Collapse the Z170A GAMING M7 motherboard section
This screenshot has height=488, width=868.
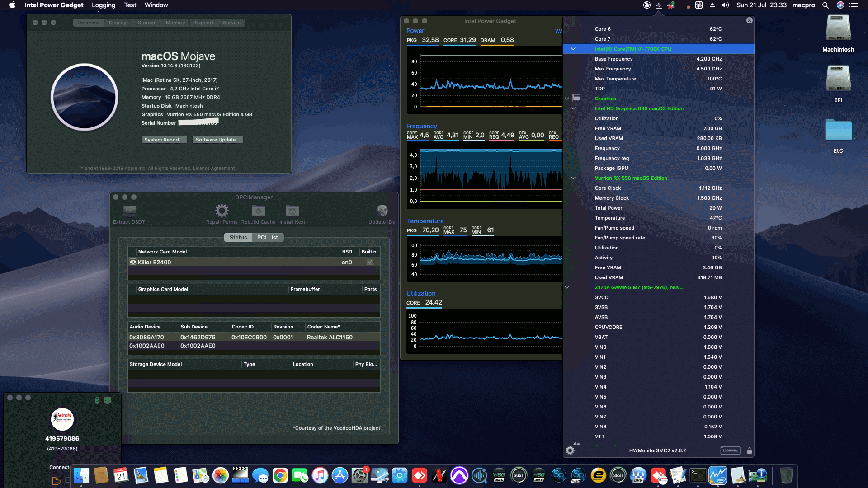567,286
